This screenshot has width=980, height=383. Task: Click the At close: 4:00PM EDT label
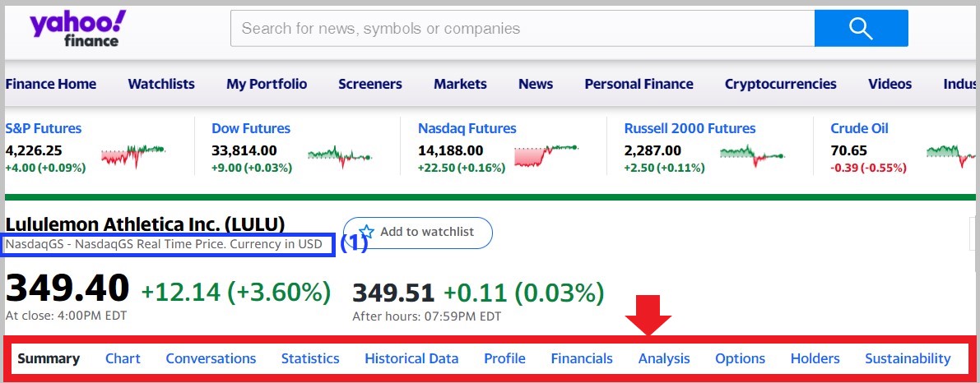coord(66,316)
